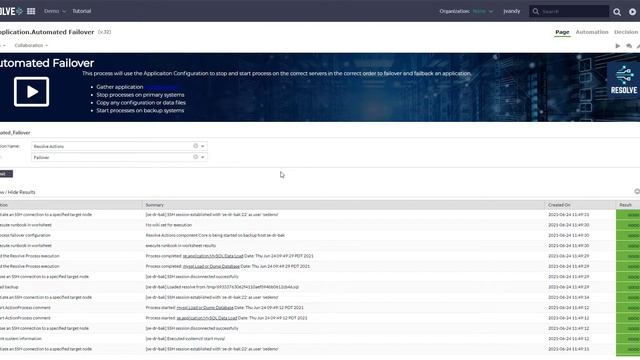
Task: Click the magnifier search button in header
Action: tap(617, 12)
